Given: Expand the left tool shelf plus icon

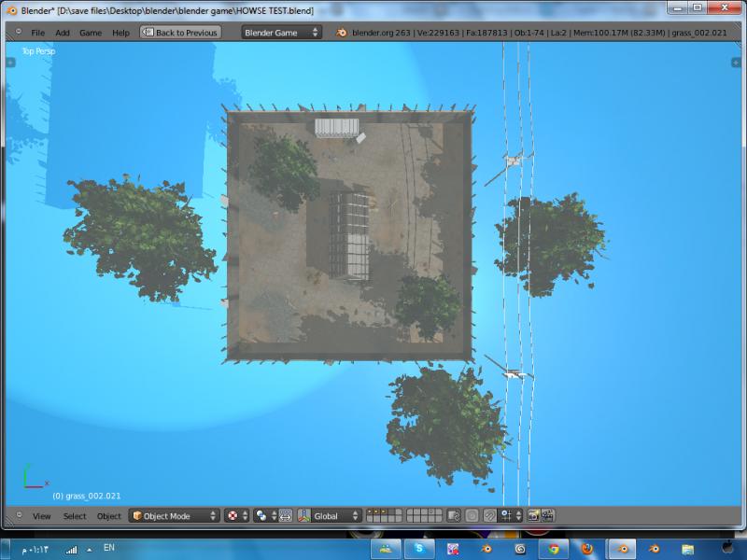Looking at the screenshot, I should coord(11,63).
